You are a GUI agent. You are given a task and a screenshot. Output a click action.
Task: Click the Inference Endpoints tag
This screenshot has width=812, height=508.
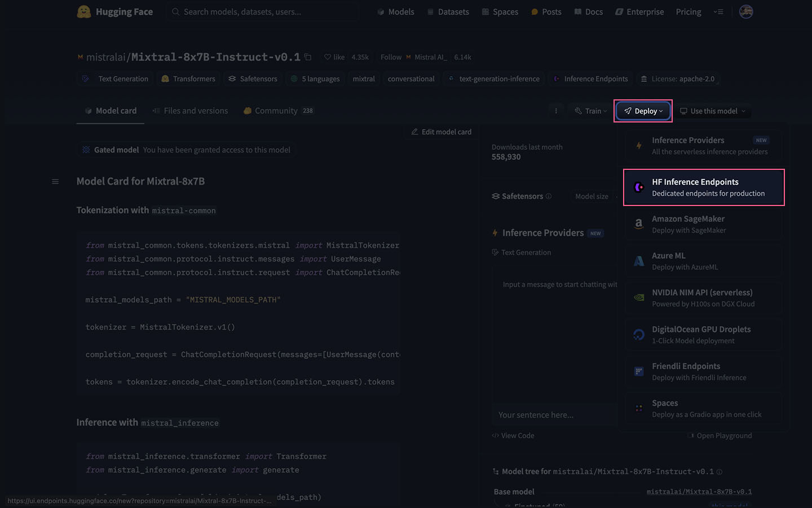(591, 79)
